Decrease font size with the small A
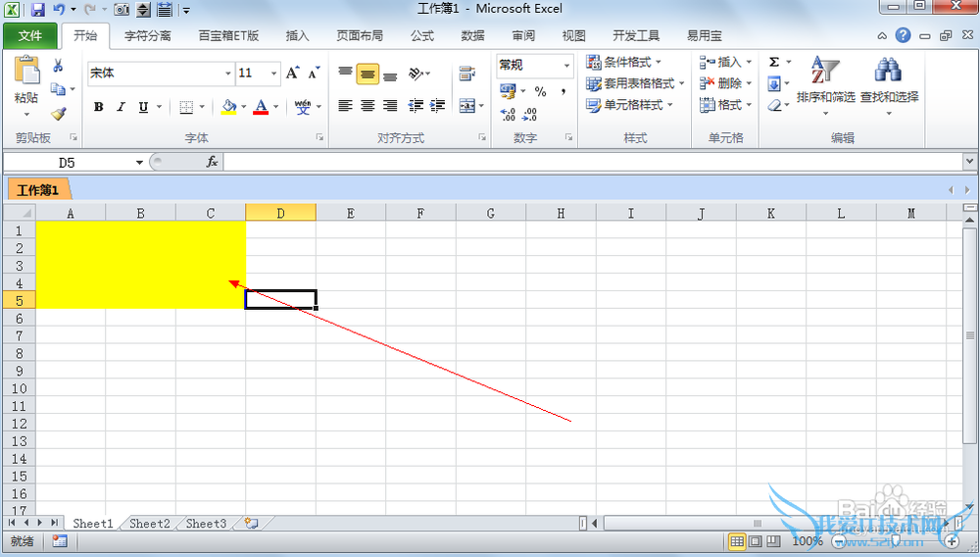The width and height of the screenshot is (980, 557). coord(314,74)
